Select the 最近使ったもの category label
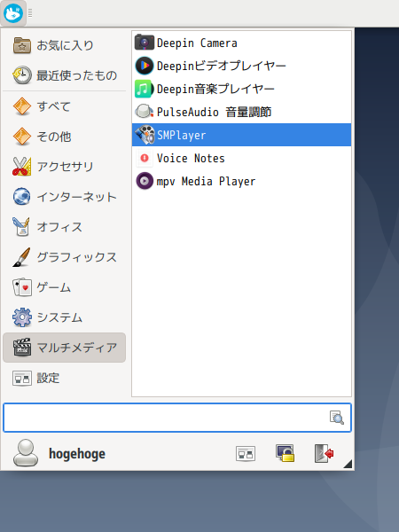The width and height of the screenshot is (399, 532). tap(76, 75)
